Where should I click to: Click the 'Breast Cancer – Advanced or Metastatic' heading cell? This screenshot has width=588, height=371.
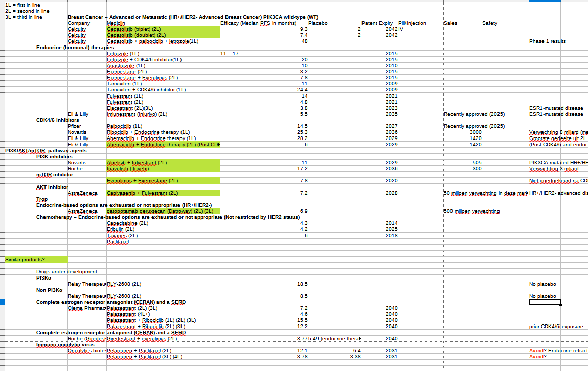pos(193,17)
